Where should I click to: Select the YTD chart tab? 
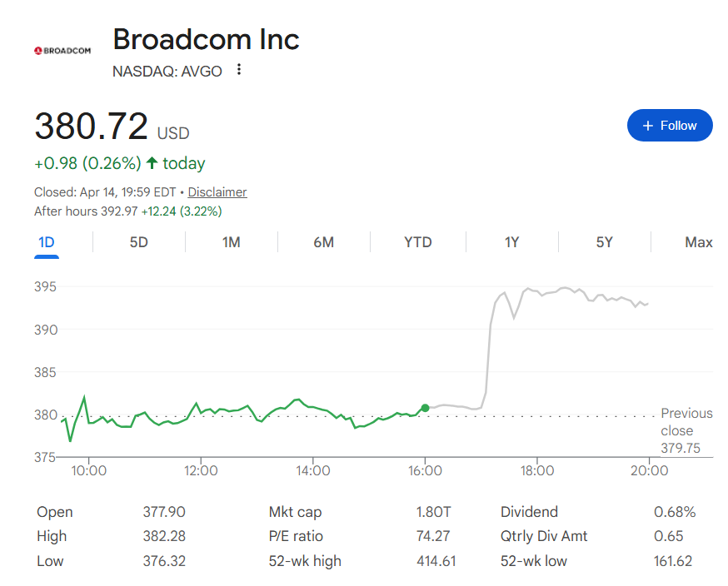pos(418,242)
